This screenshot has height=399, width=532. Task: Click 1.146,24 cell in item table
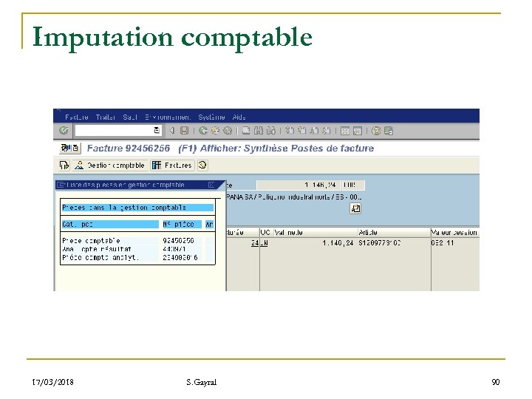338,243
